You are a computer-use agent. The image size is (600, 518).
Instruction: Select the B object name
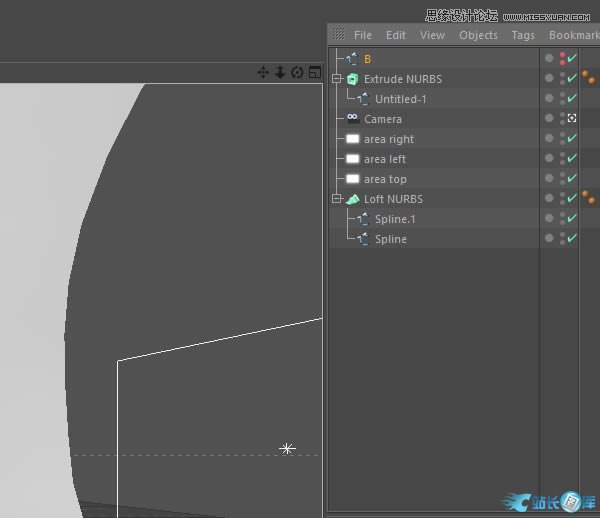367,59
